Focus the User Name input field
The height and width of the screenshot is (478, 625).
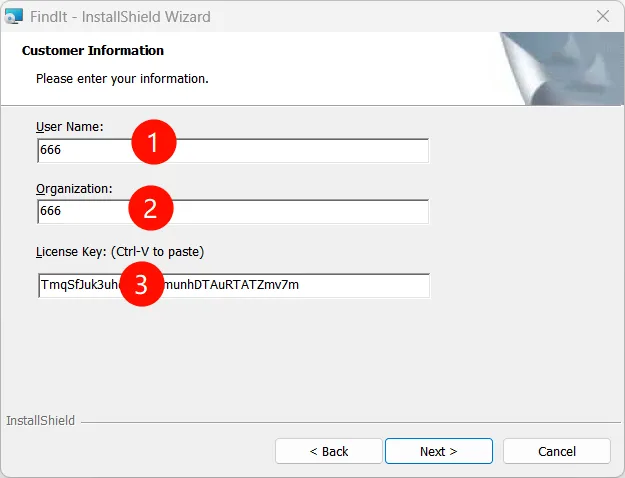(x=233, y=150)
